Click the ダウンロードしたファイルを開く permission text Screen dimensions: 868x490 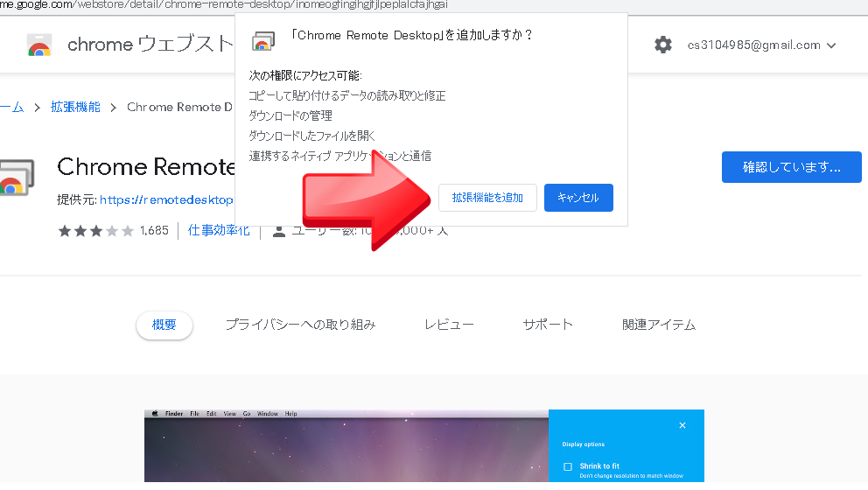coord(312,136)
